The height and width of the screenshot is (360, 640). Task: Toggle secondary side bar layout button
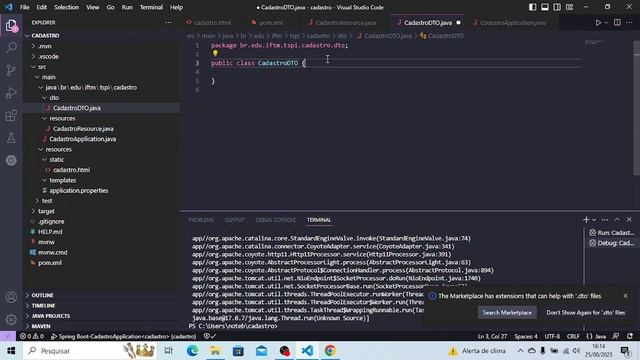(x=557, y=7)
